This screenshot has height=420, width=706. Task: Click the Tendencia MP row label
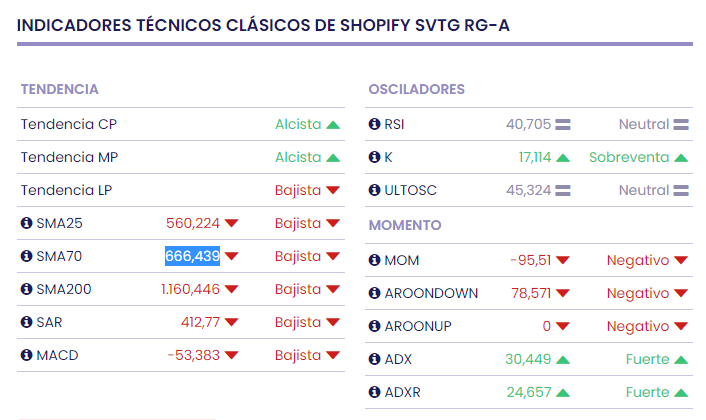69,157
